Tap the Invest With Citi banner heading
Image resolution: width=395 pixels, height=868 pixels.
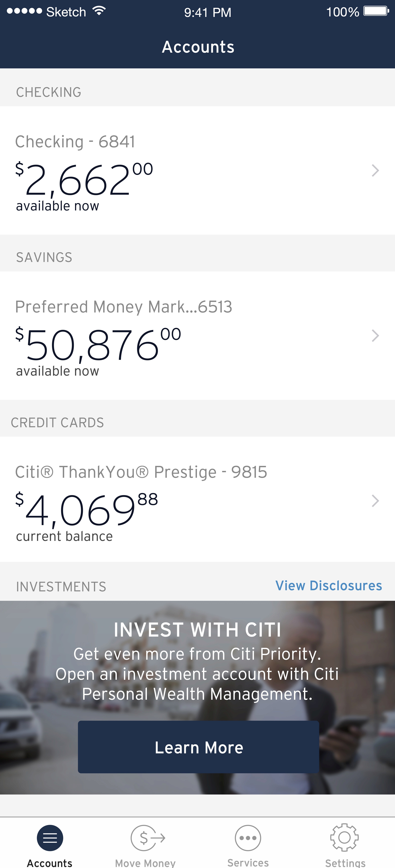tap(197, 630)
